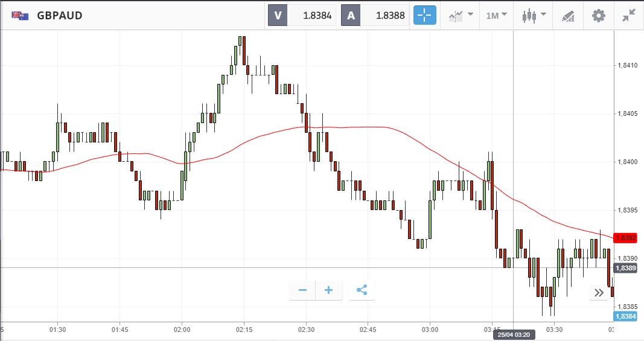Image resolution: width=644 pixels, height=341 pixels.
Task: Open chart settings gear
Action: [x=598, y=15]
